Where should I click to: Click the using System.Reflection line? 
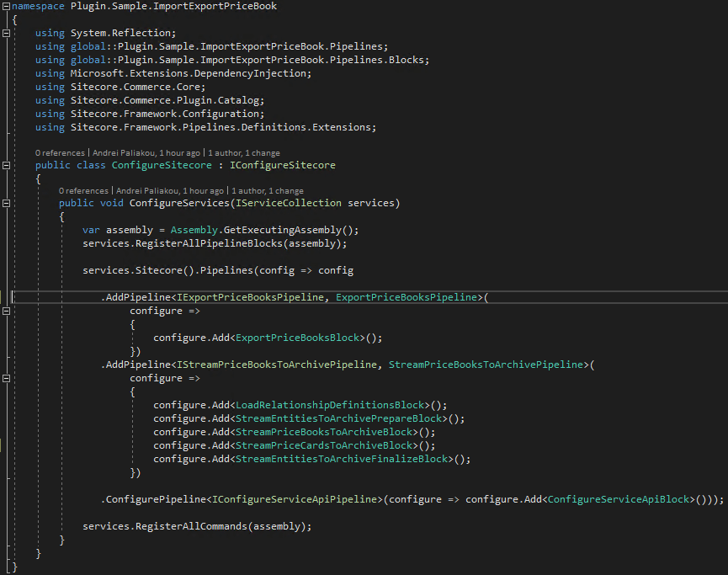point(106,33)
